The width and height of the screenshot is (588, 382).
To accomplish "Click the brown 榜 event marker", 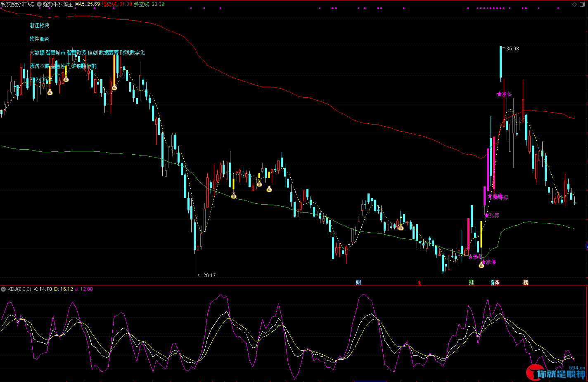I will [x=526, y=283].
